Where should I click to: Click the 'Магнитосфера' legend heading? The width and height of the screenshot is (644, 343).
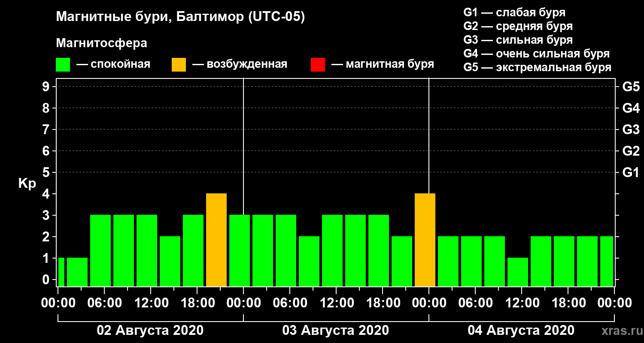[x=101, y=43]
